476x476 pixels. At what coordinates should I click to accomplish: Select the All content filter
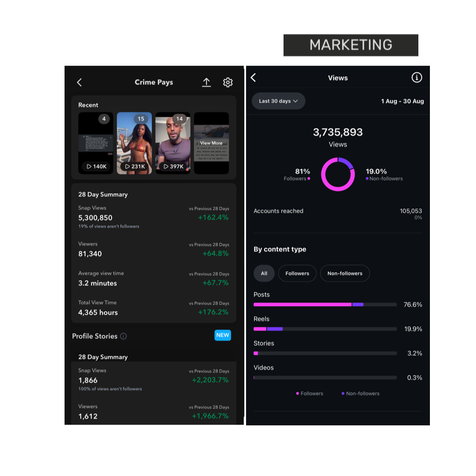(264, 273)
